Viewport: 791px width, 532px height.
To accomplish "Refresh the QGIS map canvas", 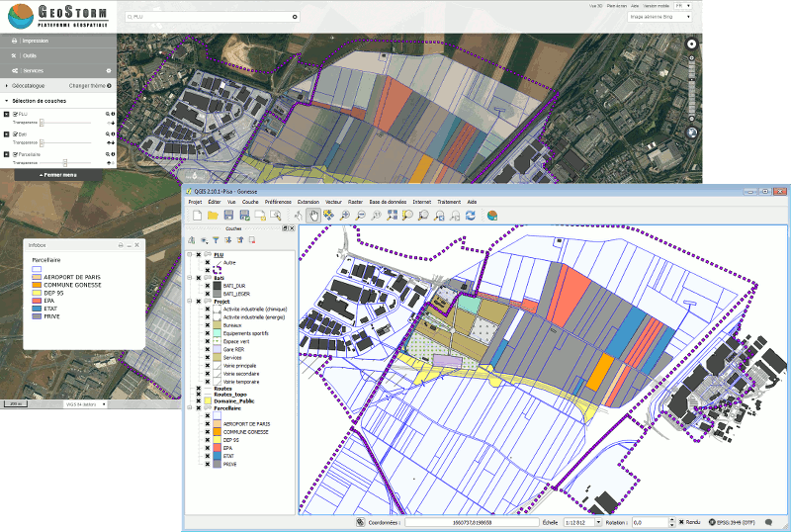I will tap(471, 216).
